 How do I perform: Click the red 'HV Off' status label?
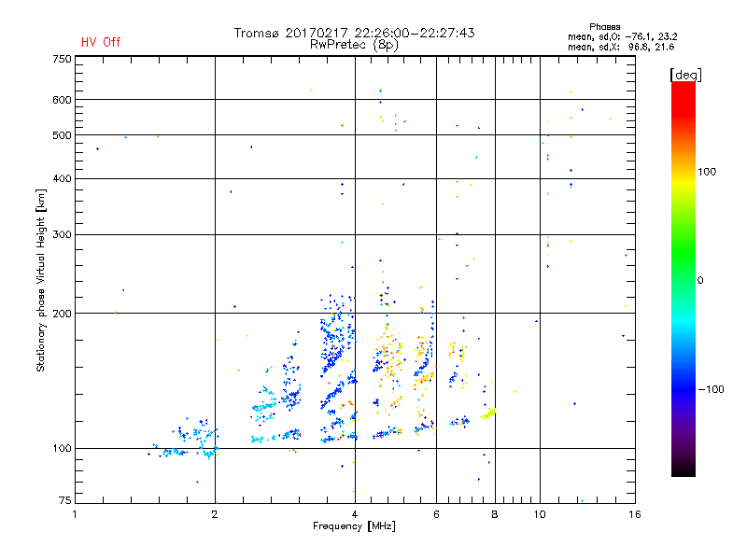[x=101, y=42]
